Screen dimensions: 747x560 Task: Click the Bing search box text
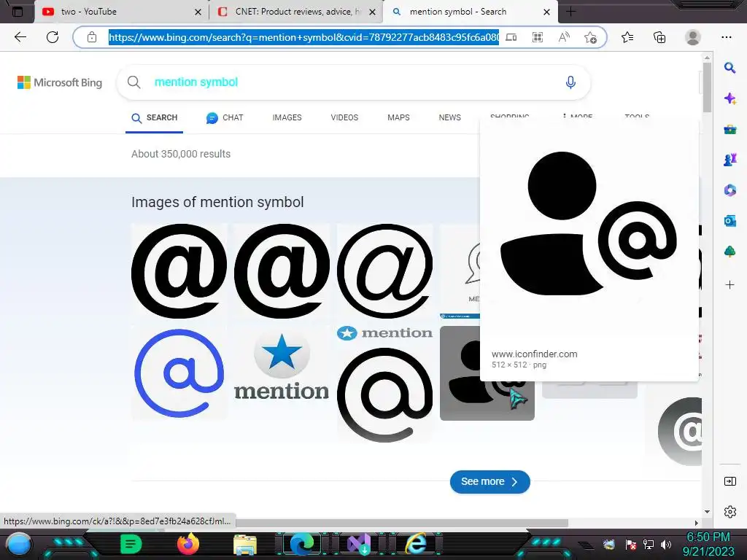[196, 82]
